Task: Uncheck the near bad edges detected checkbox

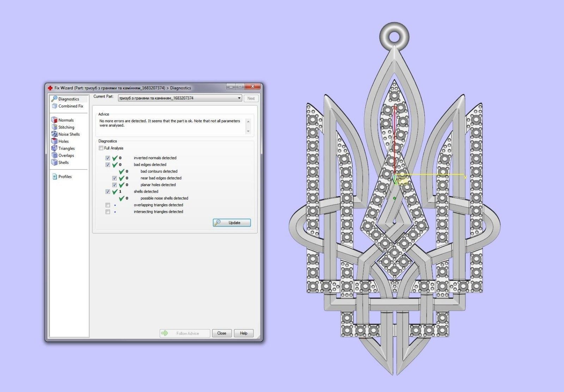Action: pyautogui.click(x=115, y=178)
